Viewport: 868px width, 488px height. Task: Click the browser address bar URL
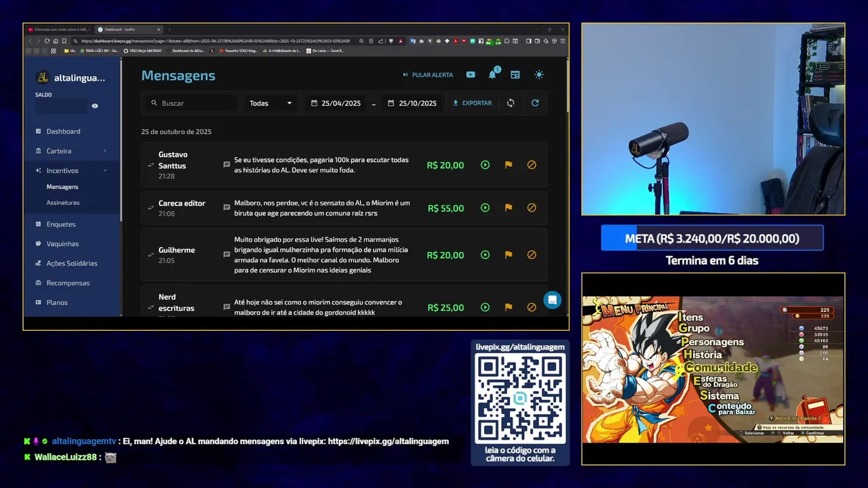pyautogui.click(x=216, y=41)
